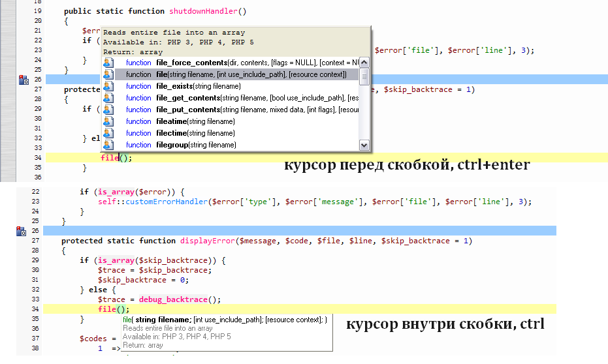Click the filegroup row icon

108,145
